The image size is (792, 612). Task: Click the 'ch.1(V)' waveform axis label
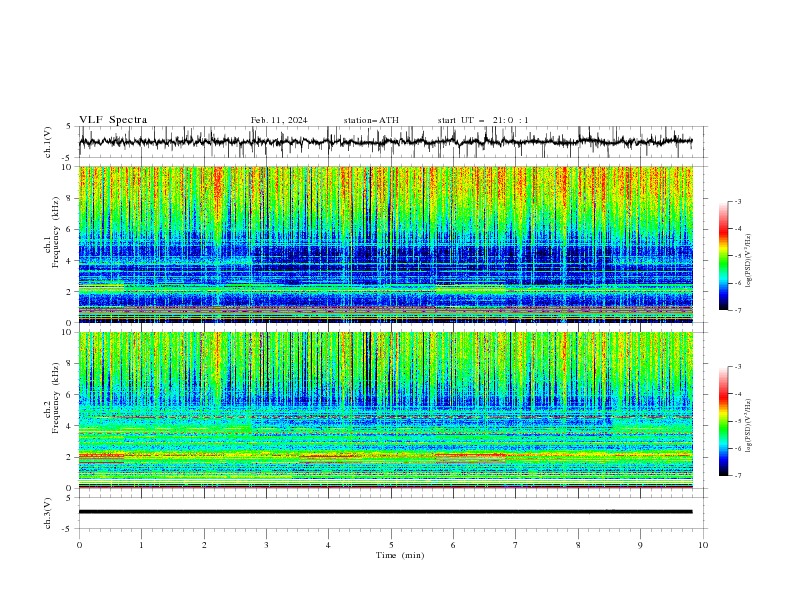coord(48,142)
